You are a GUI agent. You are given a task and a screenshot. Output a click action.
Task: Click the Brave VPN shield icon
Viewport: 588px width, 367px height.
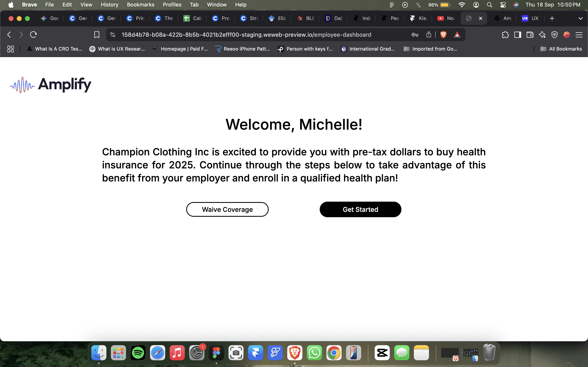pos(555,35)
